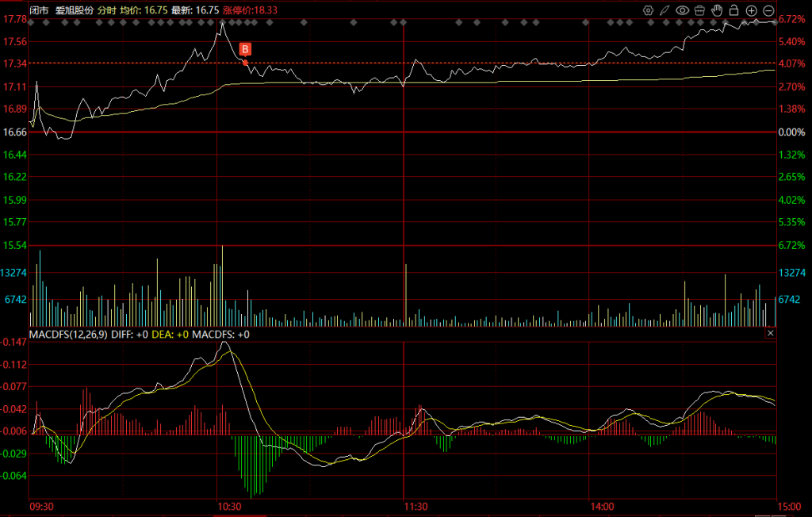Close the MACDFS indicator panel

click(769, 335)
